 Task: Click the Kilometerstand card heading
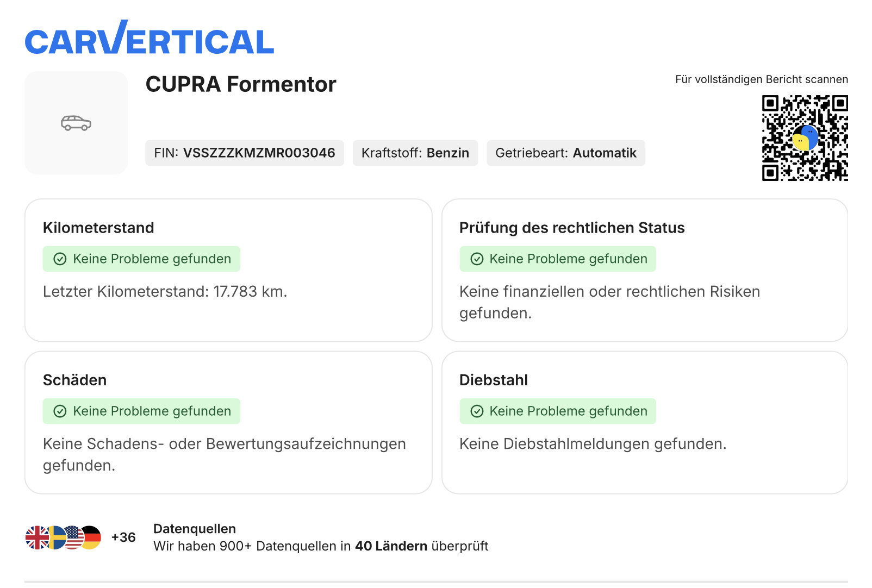click(98, 228)
